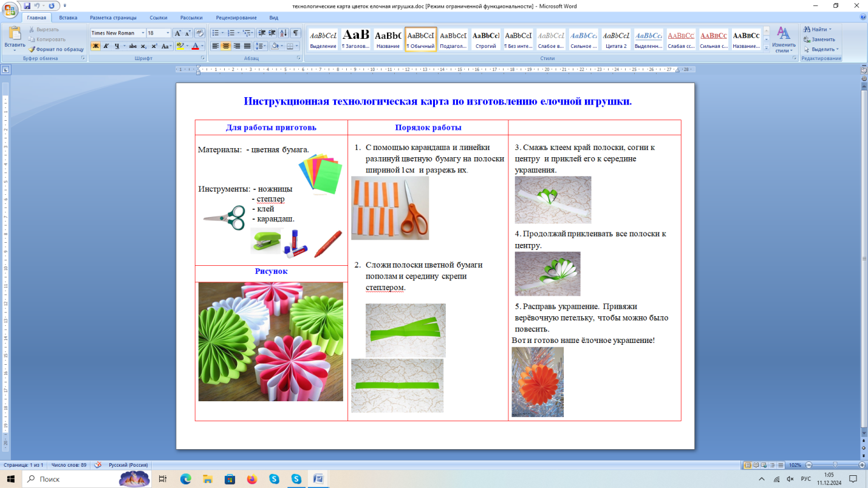The width and height of the screenshot is (868, 488).
Task: Open the font size 18 dropdown
Action: point(167,33)
